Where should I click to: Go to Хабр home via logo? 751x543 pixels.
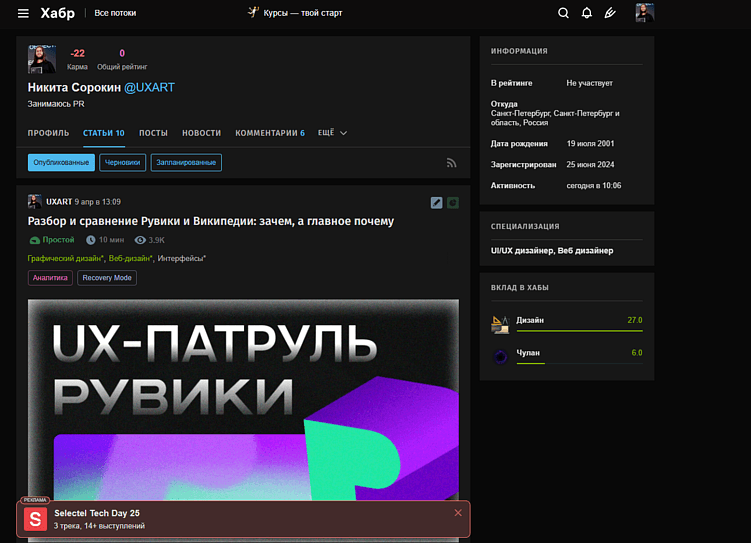(x=57, y=13)
